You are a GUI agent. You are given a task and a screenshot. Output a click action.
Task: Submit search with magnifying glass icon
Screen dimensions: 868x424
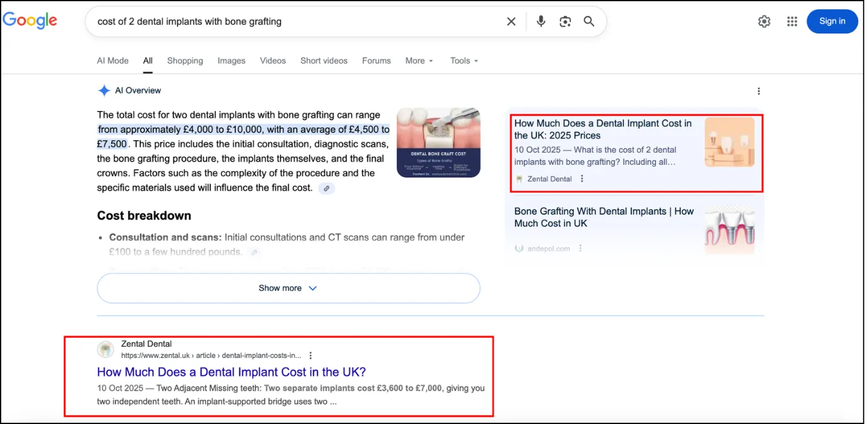pyautogui.click(x=589, y=22)
